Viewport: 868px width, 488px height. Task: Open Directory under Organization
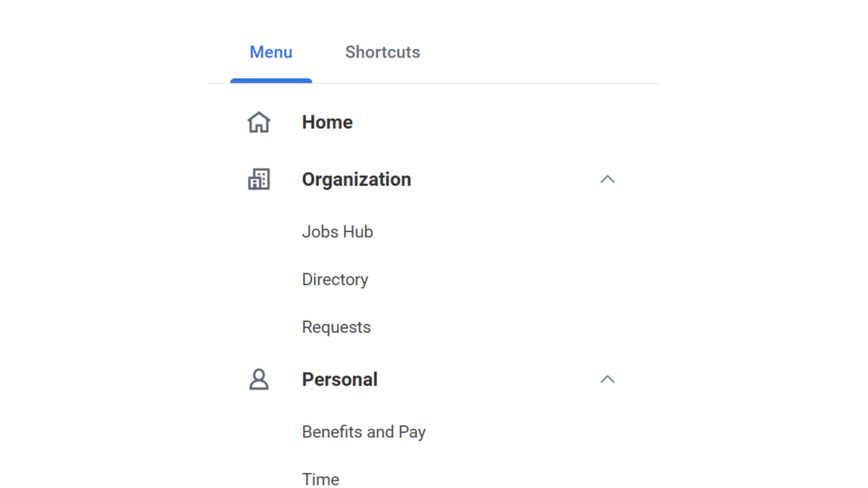[x=335, y=279]
